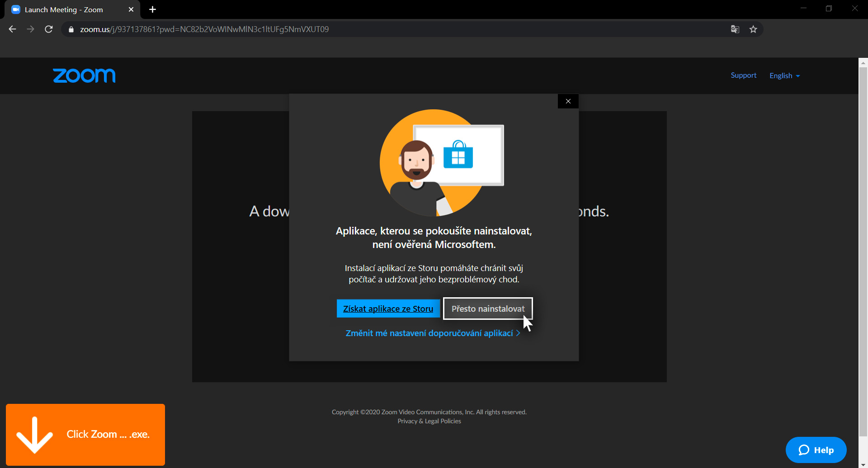
Task: Minimize the browser window
Action: 803,9
